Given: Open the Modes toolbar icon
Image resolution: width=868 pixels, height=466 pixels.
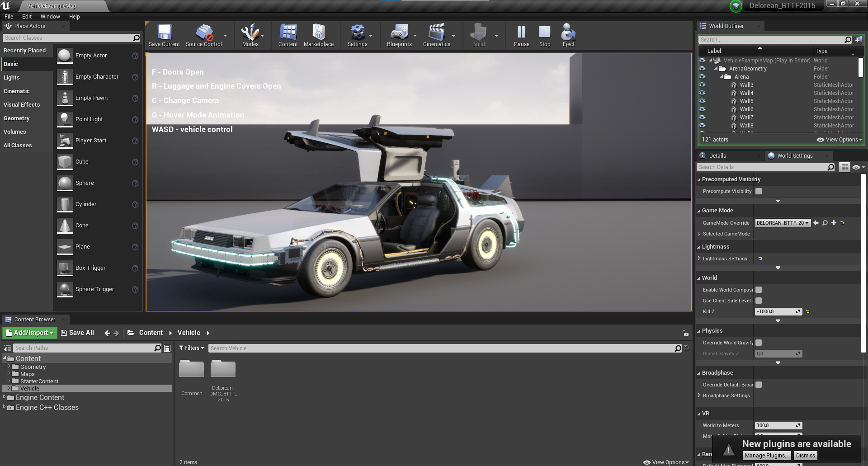Looking at the screenshot, I should tap(250, 35).
